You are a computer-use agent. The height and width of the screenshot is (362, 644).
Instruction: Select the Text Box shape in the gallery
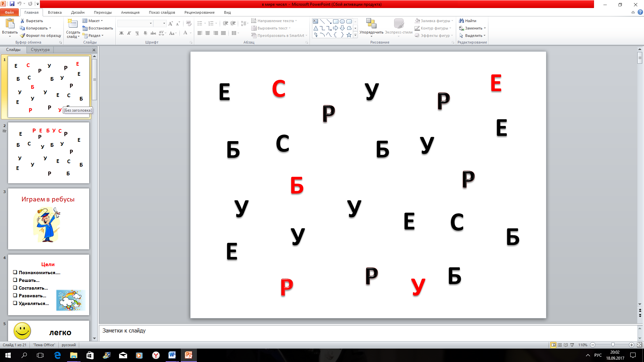point(315,21)
